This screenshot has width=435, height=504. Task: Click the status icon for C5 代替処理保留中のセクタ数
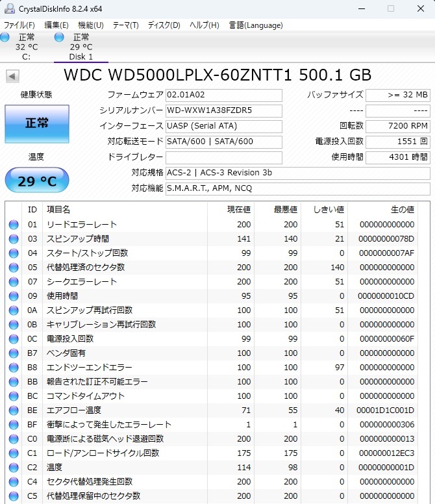pos(14,496)
